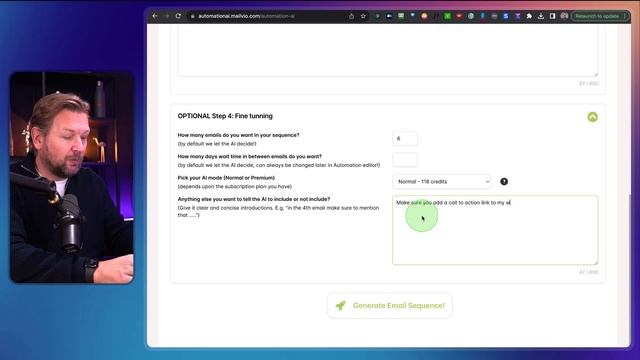
Task: Click the help question-mark icon beside AI mode
Action: [x=504, y=182]
